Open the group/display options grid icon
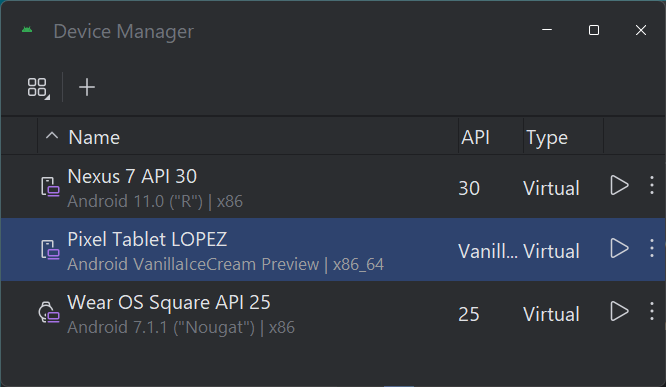666x387 pixels. (x=38, y=88)
